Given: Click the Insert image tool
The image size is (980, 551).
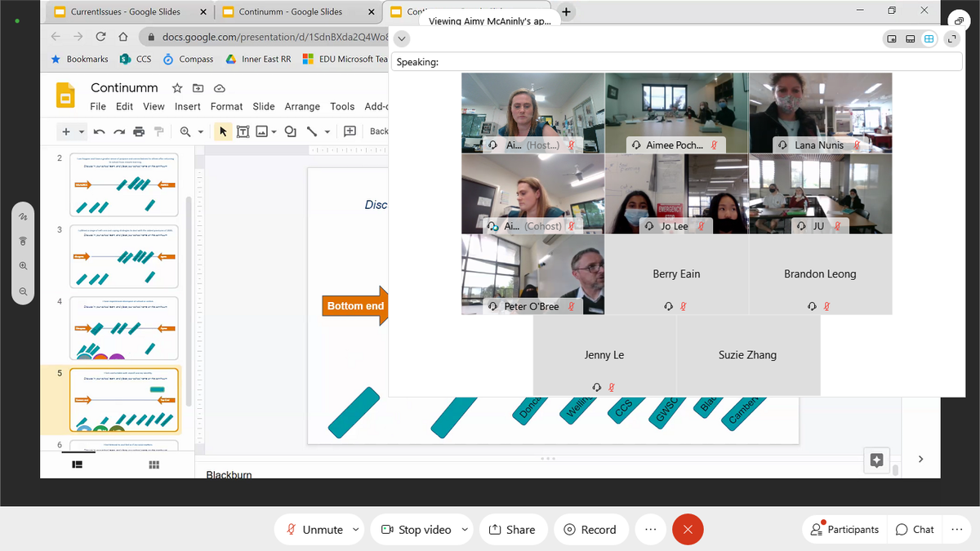Looking at the screenshot, I should coord(262,131).
